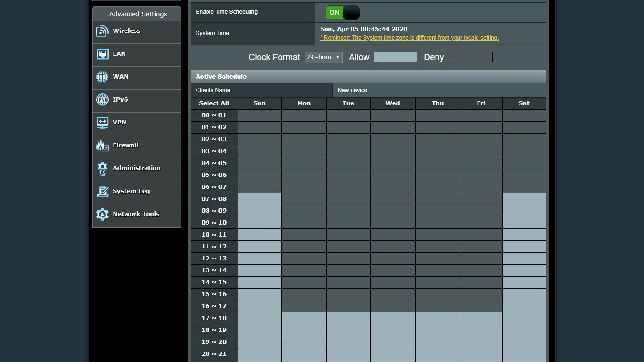Select the entire Mon column header
The width and height of the screenshot is (644, 362).
tap(304, 103)
